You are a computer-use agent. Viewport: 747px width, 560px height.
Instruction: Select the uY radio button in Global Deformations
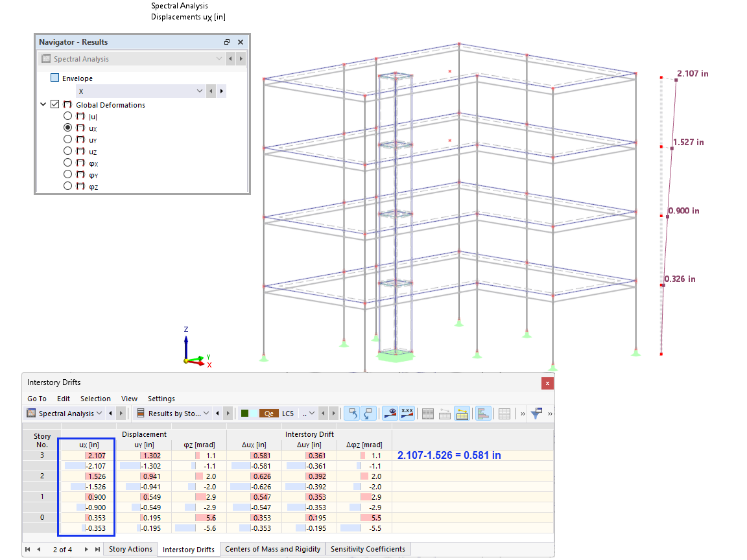[67, 139]
